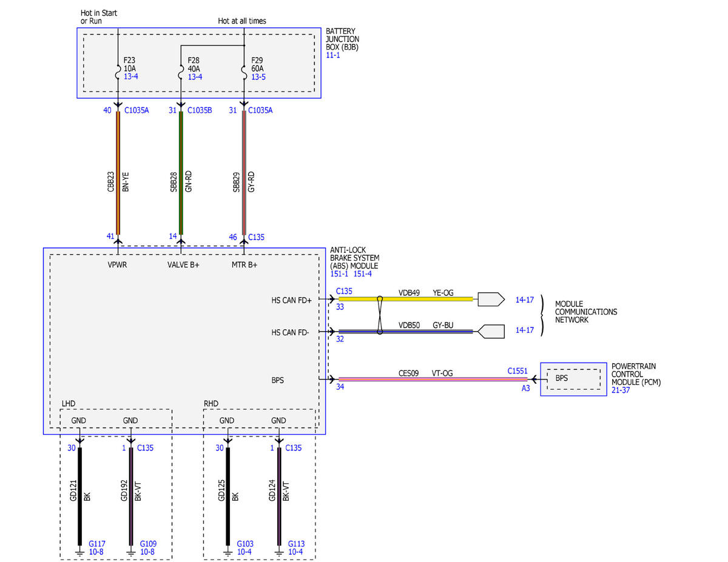Click the VDB49 circuit label
The width and height of the screenshot is (728, 562).
coord(409,293)
